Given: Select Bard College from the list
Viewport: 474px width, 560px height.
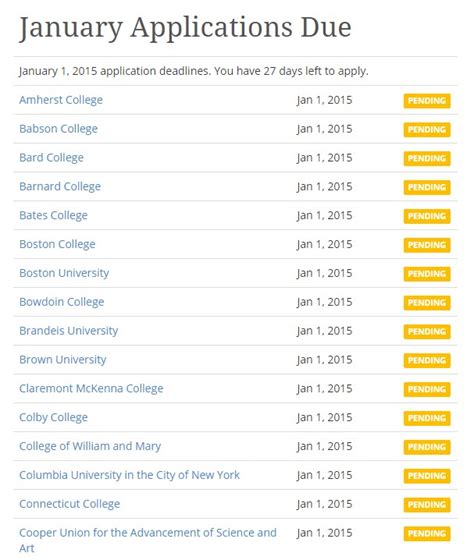Looking at the screenshot, I should (x=51, y=158).
